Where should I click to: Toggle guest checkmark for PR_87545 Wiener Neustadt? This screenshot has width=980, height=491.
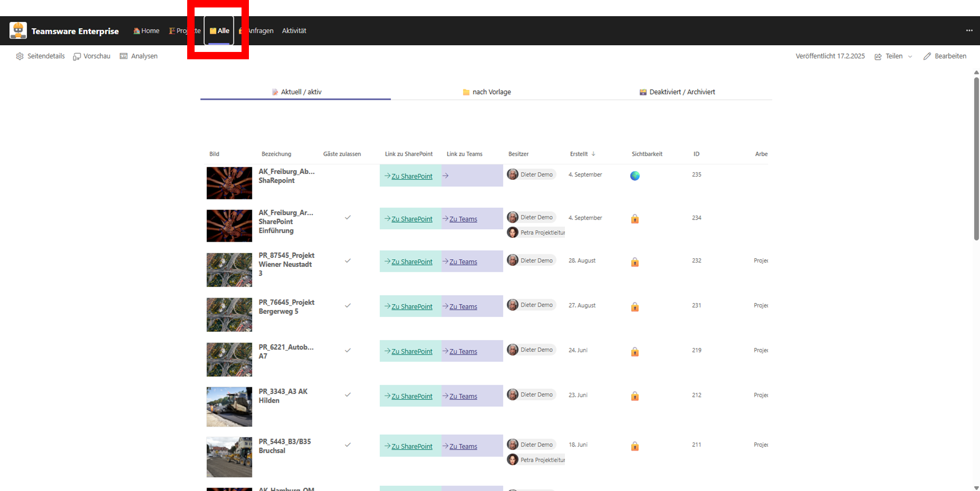[347, 261]
